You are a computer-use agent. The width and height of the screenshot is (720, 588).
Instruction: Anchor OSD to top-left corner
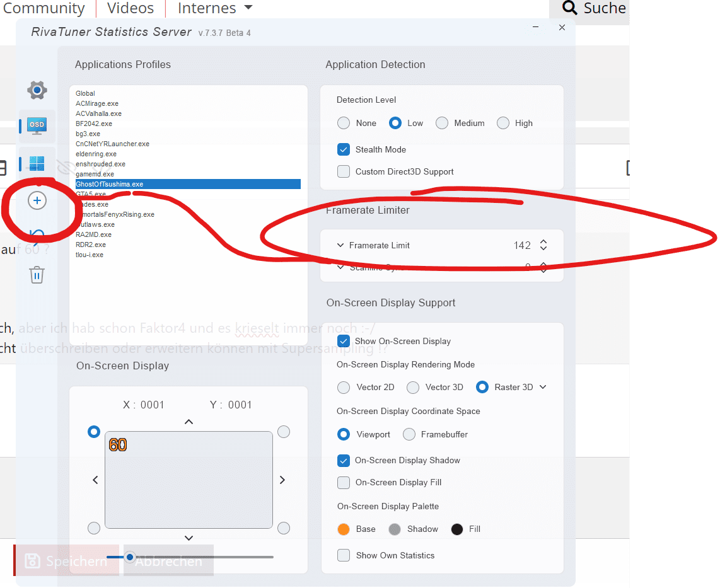click(94, 432)
